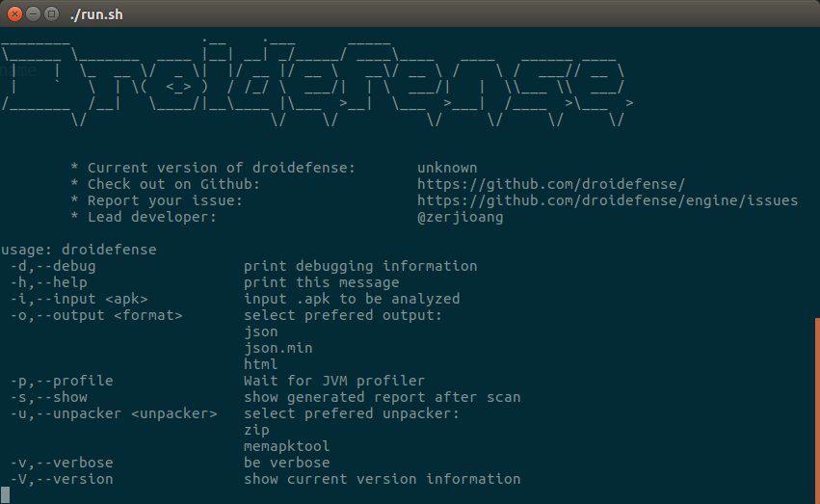Click the '-p,--profile' option text

point(62,382)
